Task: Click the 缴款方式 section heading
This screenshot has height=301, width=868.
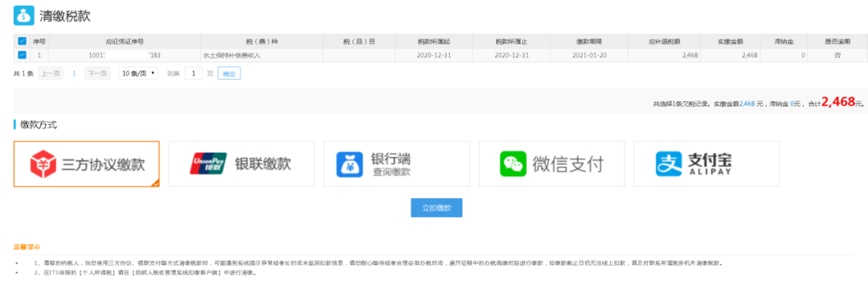Action: (x=39, y=126)
